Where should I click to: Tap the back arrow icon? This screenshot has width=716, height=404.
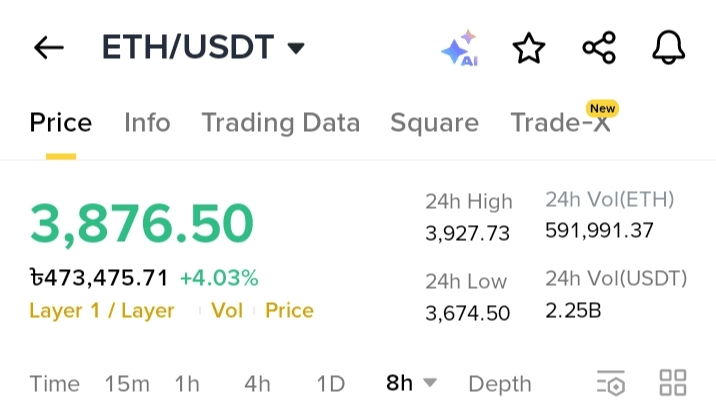point(49,47)
